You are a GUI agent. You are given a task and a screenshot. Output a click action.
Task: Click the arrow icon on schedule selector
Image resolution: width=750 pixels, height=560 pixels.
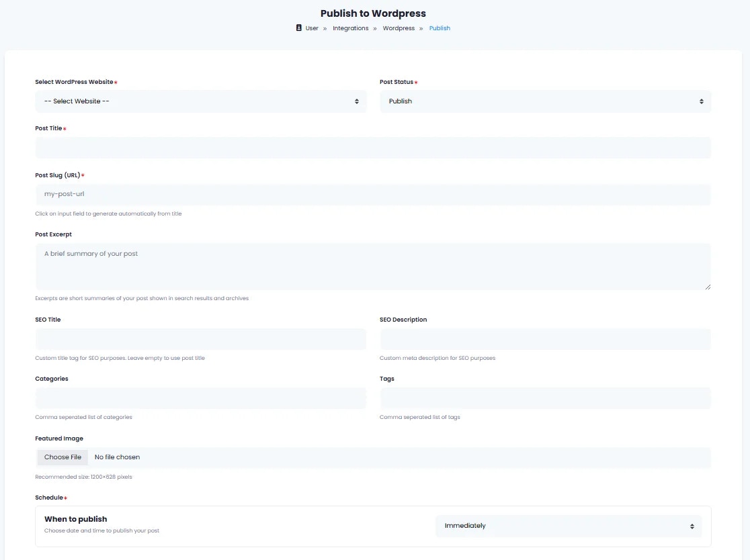tap(692, 526)
